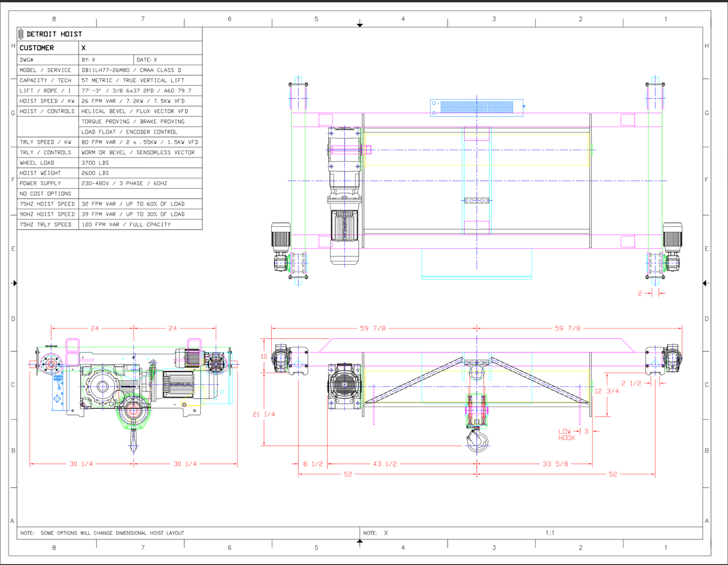Viewport: 728px width, 565px height.
Task: Click the 12 3/4 dimension
Action: click(607, 391)
